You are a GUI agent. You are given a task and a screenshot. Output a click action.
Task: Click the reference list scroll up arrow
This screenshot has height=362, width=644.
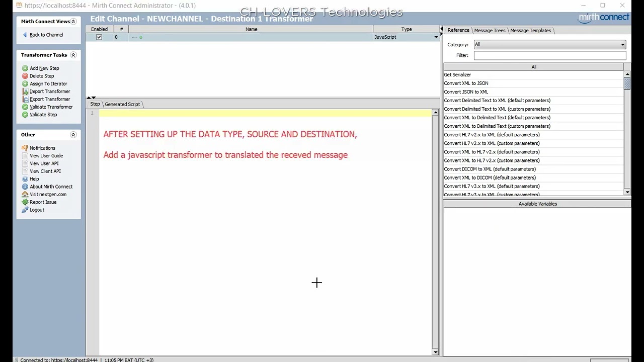coord(627,74)
